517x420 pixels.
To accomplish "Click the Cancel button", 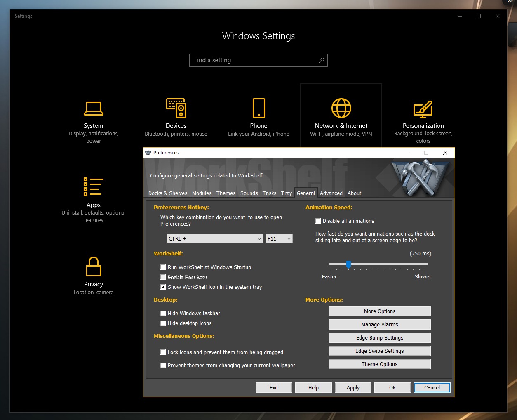I will coord(432,388).
